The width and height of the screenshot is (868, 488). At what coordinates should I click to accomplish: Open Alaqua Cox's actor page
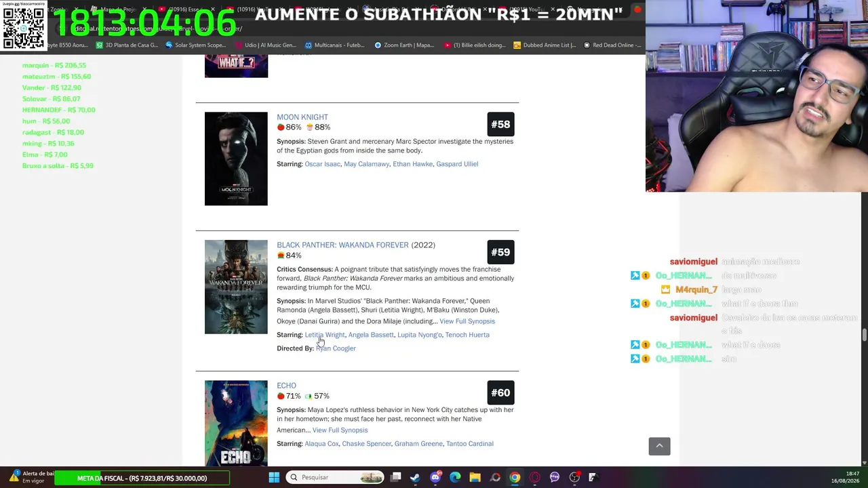321,444
